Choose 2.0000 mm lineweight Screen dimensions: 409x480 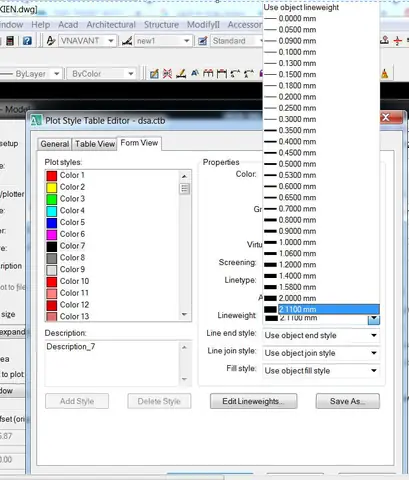click(x=321, y=298)
